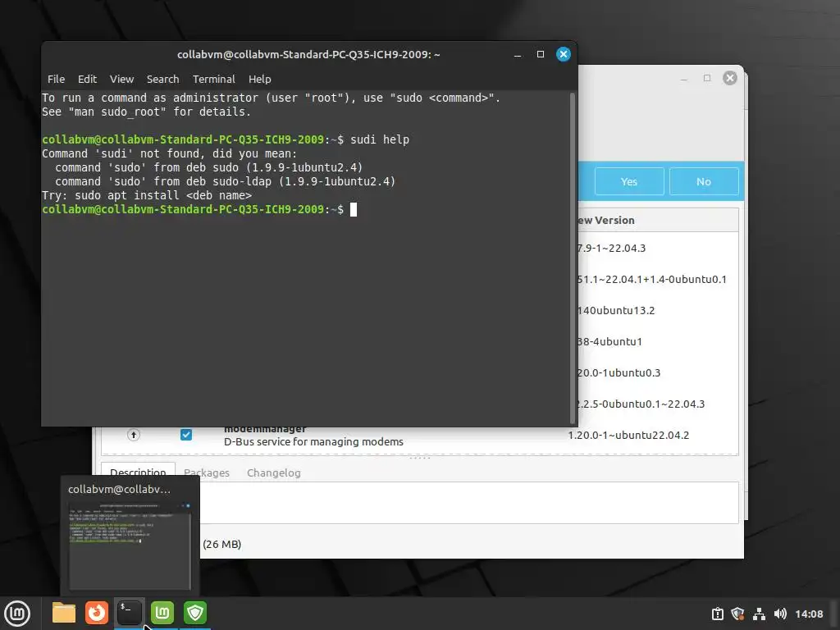The height and width of the screenshot is (630, 840).
Task: Select the 7.9-1~22.04.3 version row
Action: point(612,248)
